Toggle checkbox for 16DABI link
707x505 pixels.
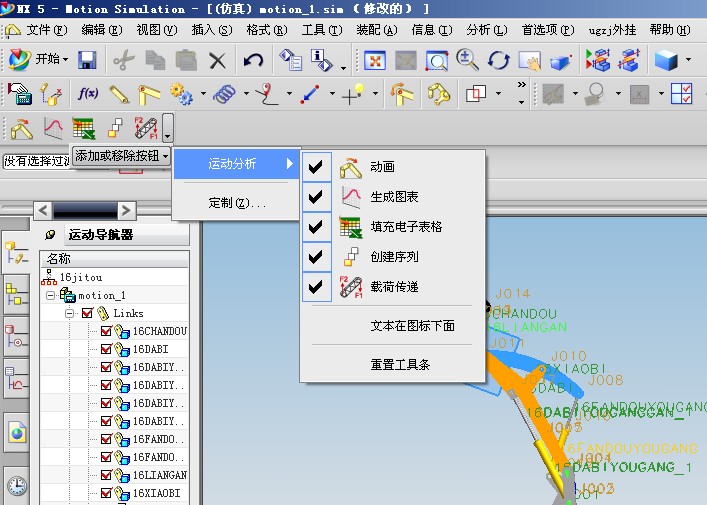[106, 349]
